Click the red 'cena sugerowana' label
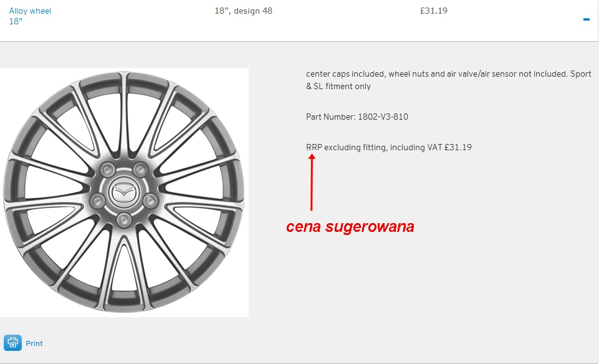599x364 pixels. (350, 227)
